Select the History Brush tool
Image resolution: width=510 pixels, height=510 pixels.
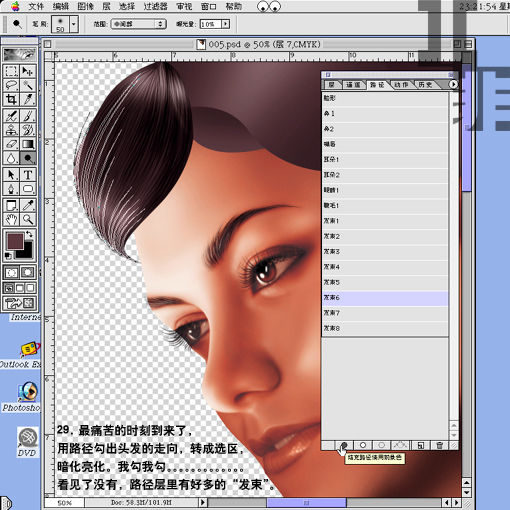point(28,130)
